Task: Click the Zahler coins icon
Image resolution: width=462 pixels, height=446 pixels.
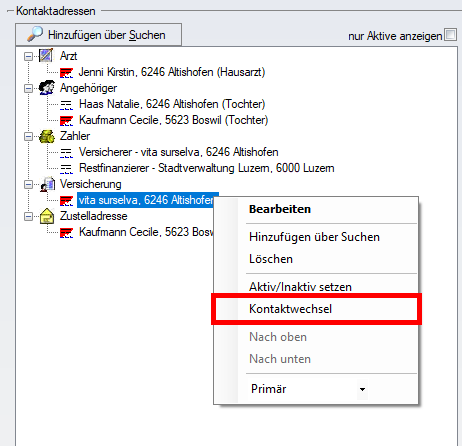Action: 46,136
